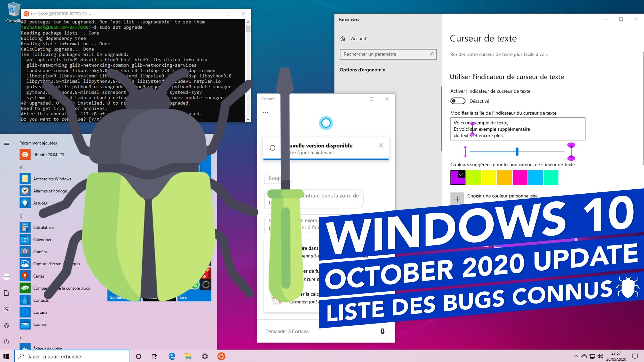
Task: Click the text cursor indicator size slider
Action: (517, 152)
